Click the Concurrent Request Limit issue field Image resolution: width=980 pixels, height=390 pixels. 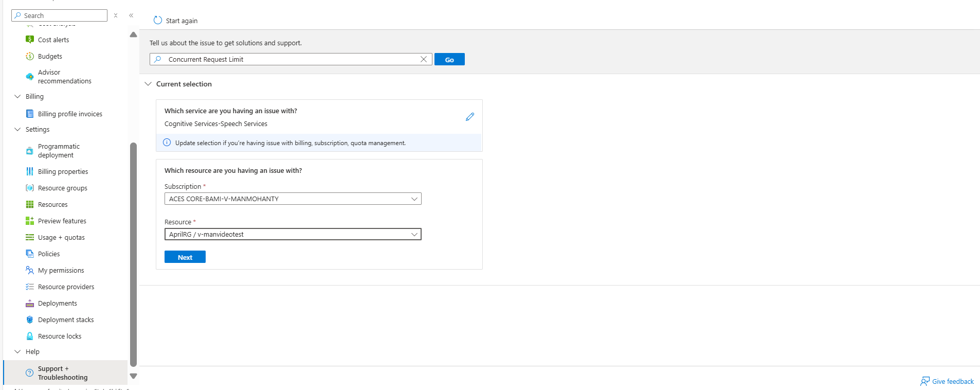pyautogui.click(x=291, y=59)
